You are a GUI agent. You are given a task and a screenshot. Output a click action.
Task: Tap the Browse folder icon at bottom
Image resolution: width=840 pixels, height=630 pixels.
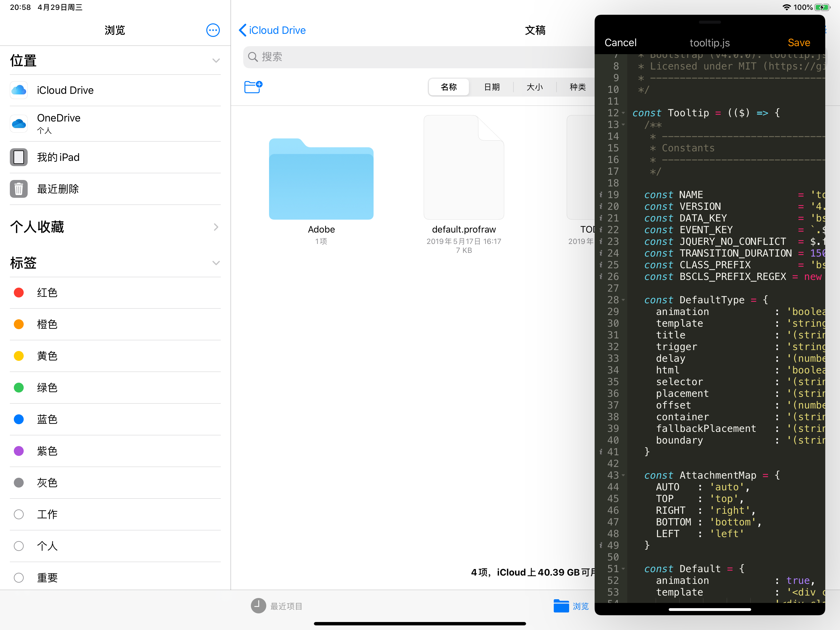[x=561, y=606]
